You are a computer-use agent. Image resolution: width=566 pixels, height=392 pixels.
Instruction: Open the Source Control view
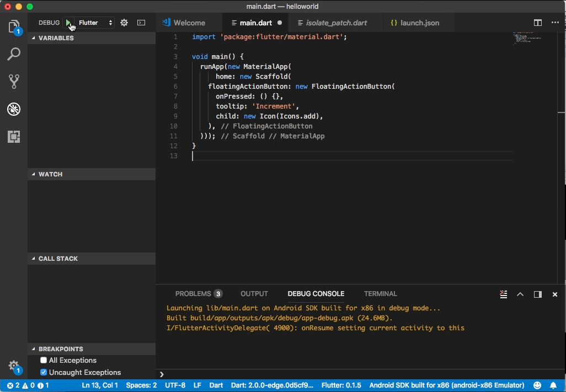(x=14, y=82)
